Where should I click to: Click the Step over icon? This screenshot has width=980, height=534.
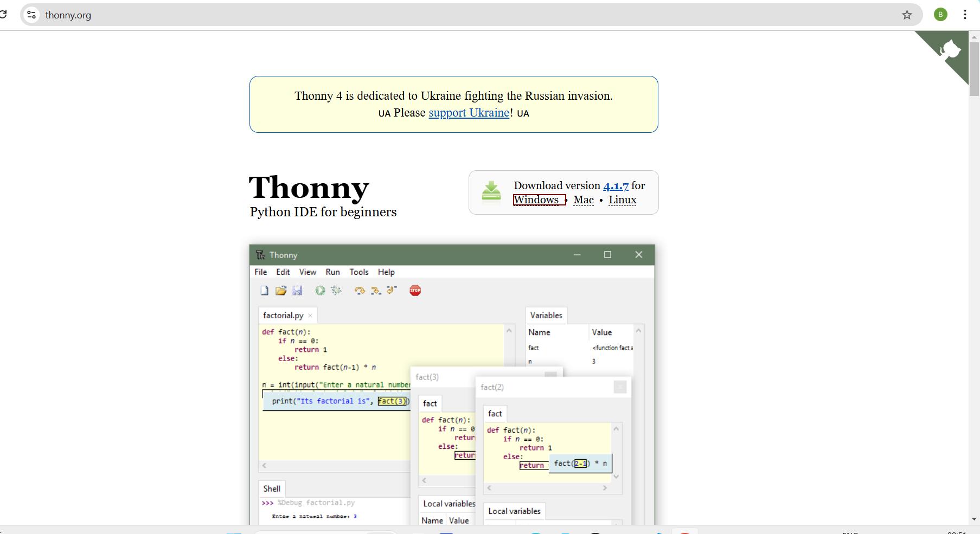pos(359,291)
